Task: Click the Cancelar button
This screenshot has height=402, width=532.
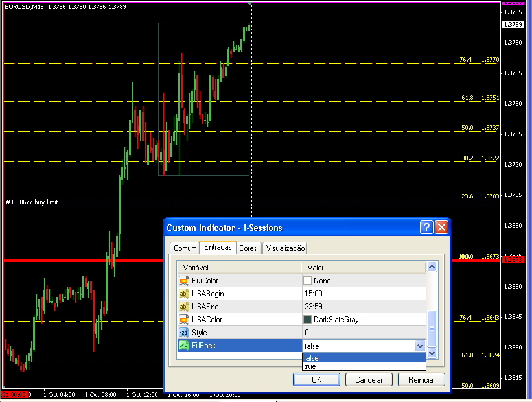Action: pyautogui.click(x=369, y=379)
